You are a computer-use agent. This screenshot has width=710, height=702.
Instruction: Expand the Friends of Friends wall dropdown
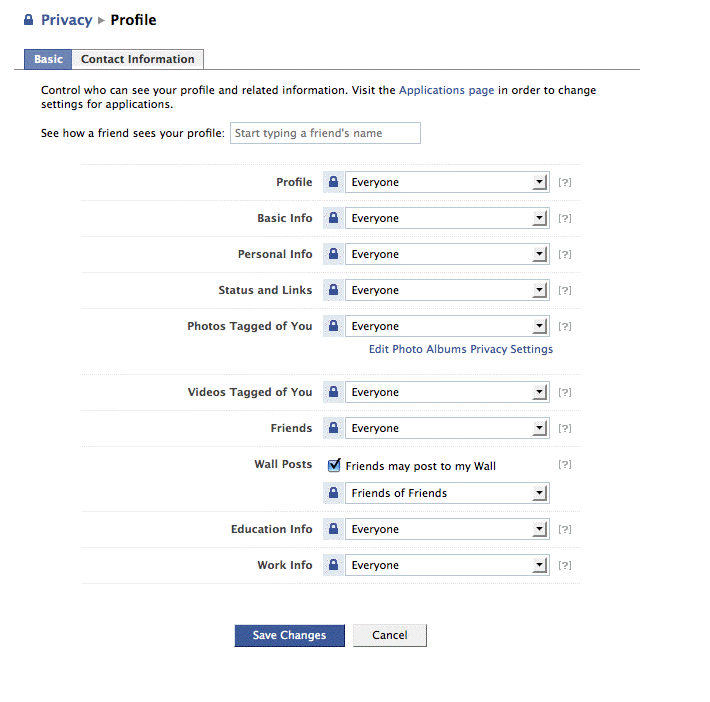446,494
